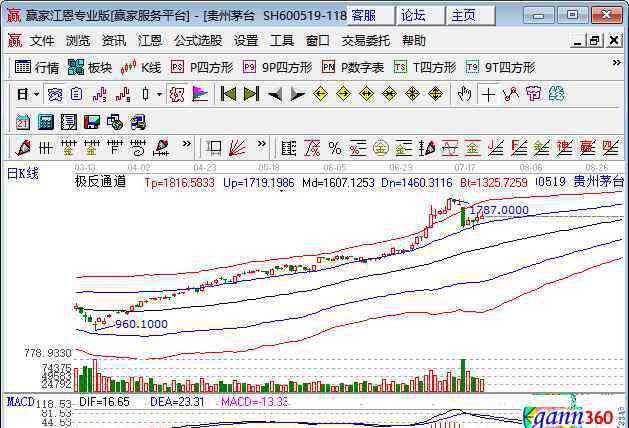This screenshot has height=428, width=629.
Task: Select the purple step-line chart 3 icon
Action: (99, 95)
